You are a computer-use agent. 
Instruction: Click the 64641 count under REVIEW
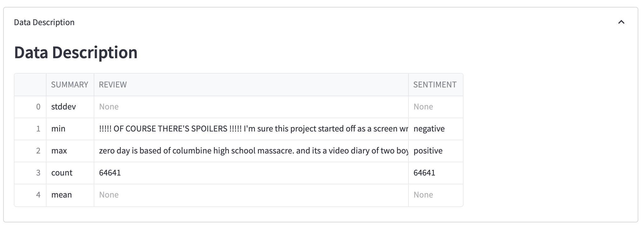point(110,173)
